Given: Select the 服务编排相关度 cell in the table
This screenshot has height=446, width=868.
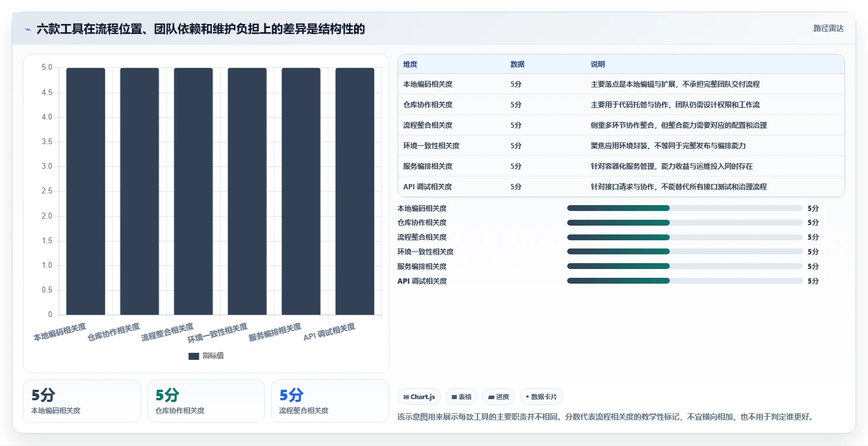Looking at the screenshot, I should 428,166.
